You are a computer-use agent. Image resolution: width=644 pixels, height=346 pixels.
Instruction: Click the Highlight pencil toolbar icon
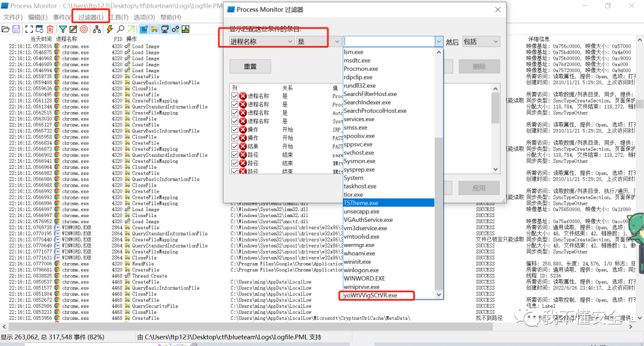[x=73, y=29]
